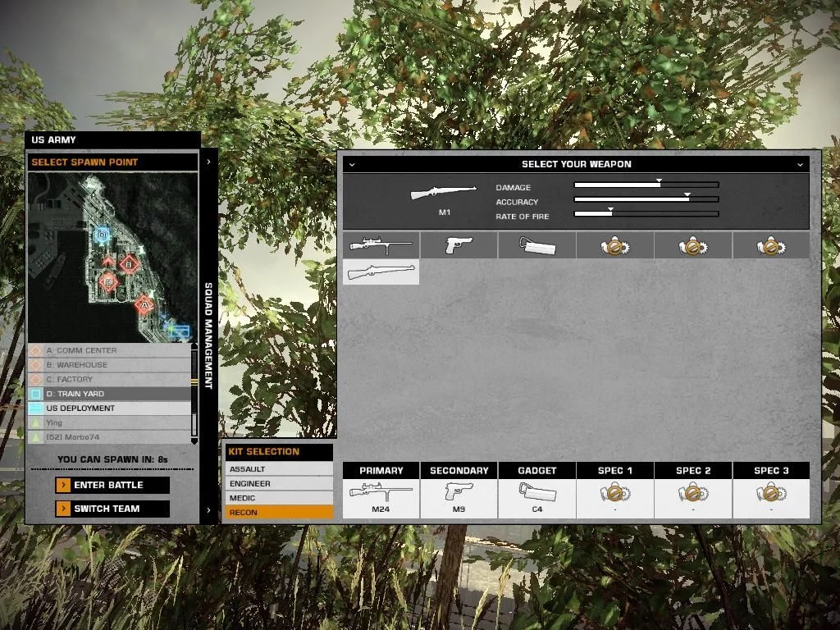Spawn on squad member Ying
The height and width of the screenshot is (630, 840).
coord(109,422)
